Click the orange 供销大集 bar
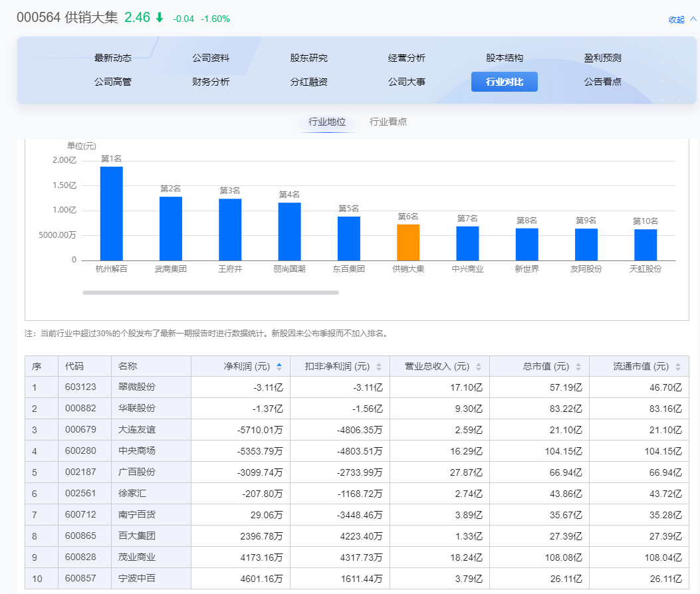This screenshot has height=594, width=700. tap(408, 243)
